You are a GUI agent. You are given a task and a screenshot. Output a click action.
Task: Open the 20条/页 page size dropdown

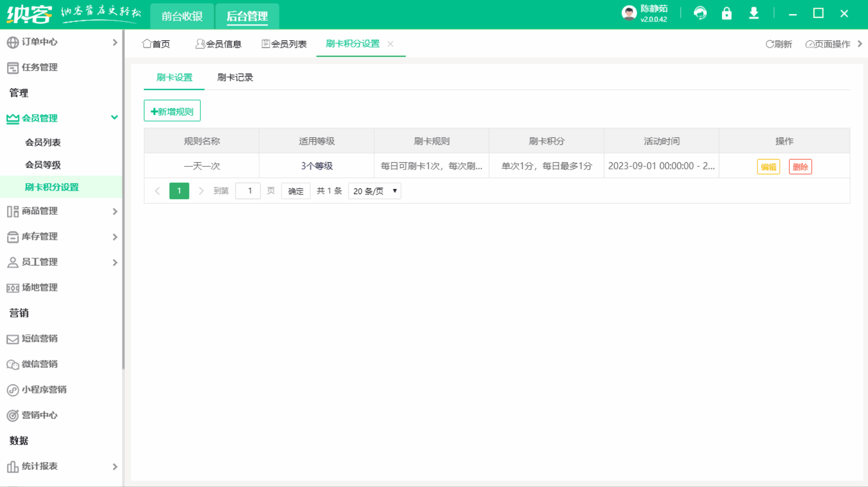click(374, 191)
